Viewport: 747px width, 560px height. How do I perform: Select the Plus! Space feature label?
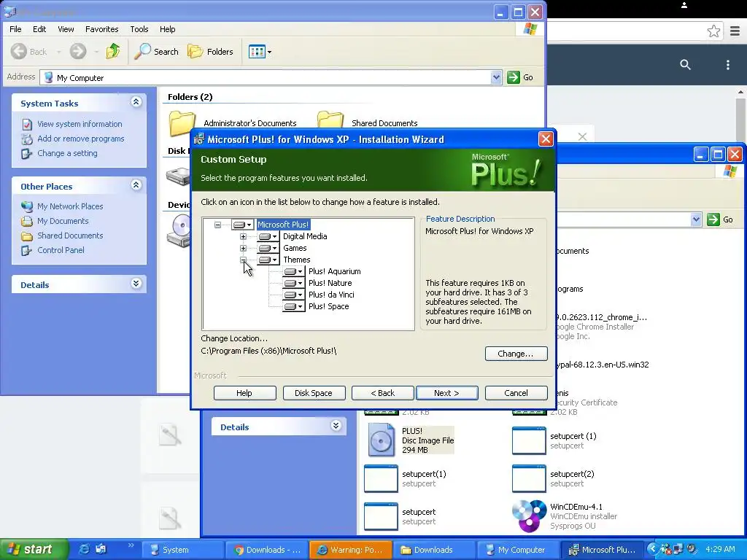[328, 306]
